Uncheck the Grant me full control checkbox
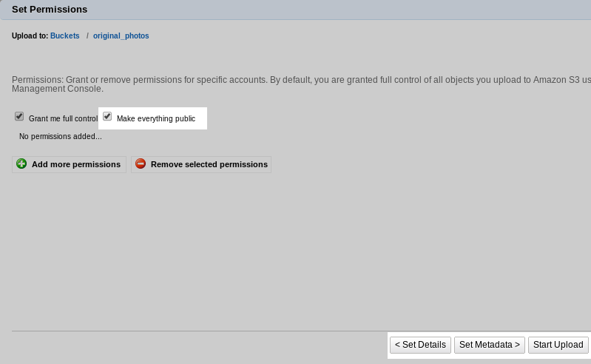 pos(19,116)
